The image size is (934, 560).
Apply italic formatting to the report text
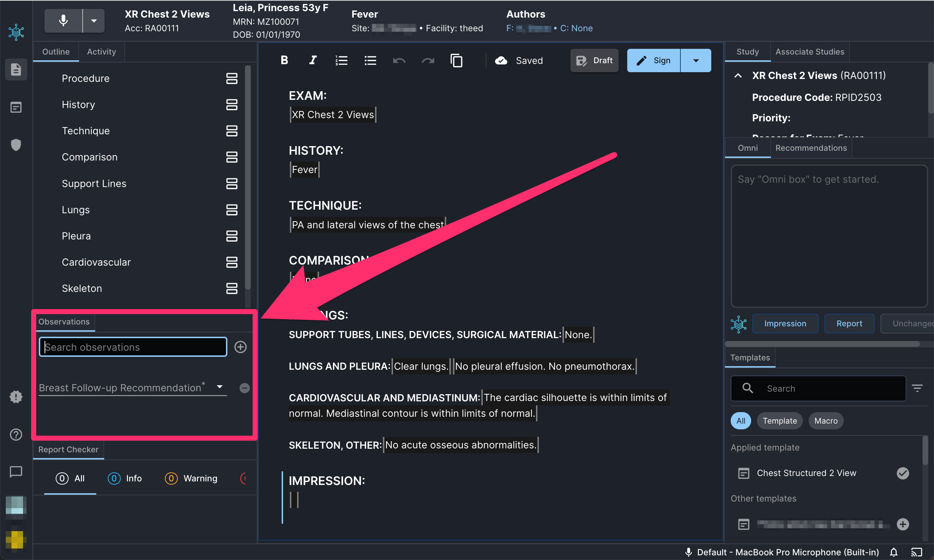pos(313,60)
